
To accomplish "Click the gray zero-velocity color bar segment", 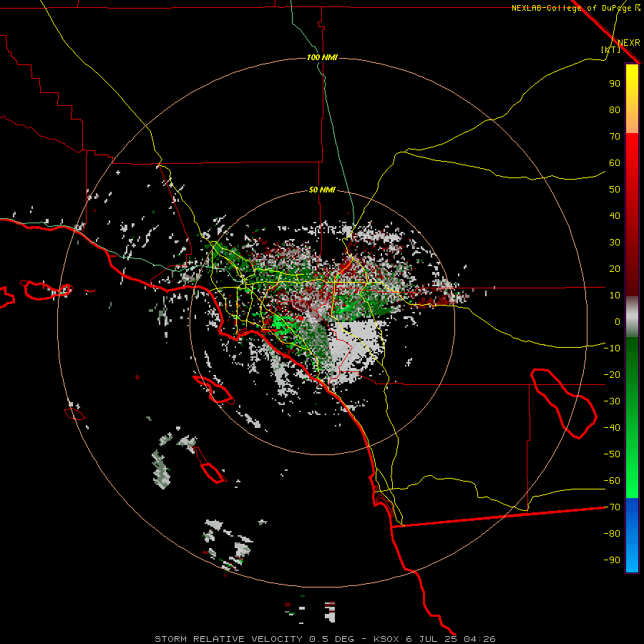I will point(632,317).
